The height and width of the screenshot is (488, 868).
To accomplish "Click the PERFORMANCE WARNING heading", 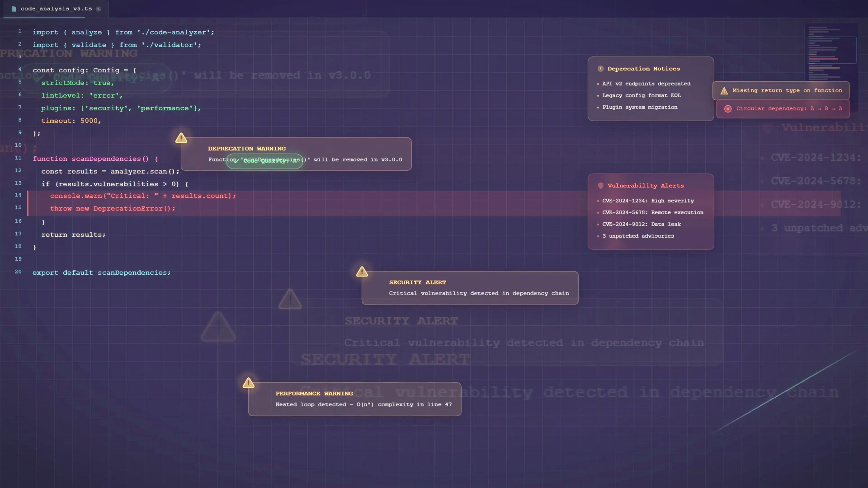I will pyautogui.click(x=314, y=394).
